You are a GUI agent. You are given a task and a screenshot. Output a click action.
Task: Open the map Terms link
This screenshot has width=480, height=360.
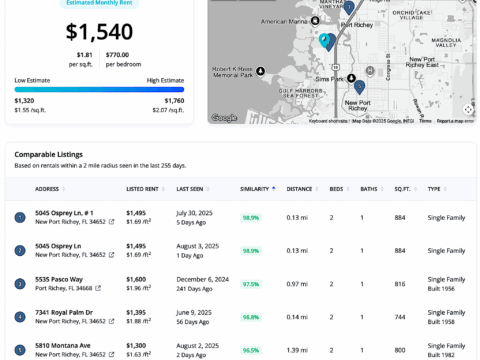coord(425,121)
